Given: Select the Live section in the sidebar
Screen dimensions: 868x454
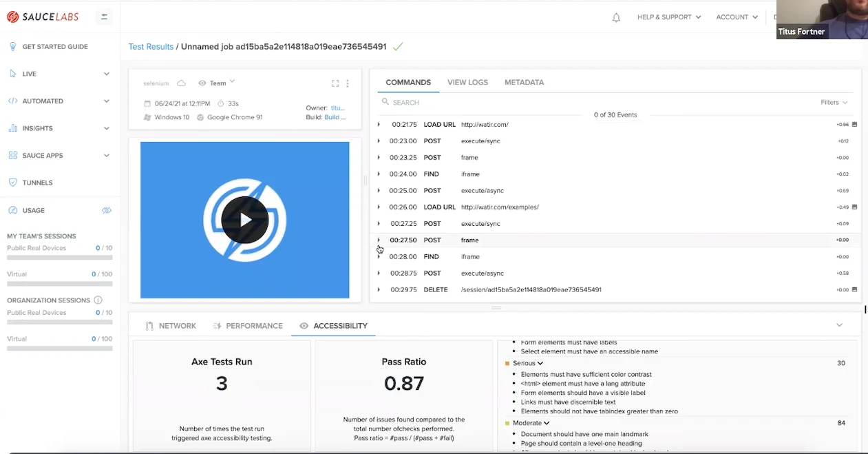Looking at the screenshot, I should click(x=30, y=73).
